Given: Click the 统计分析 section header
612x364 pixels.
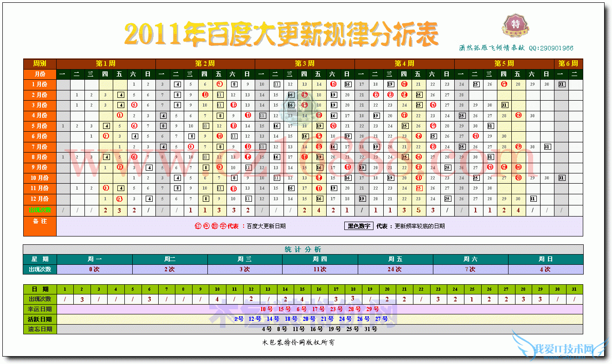Looking at the screenshot, I should [x=303, y=249].
